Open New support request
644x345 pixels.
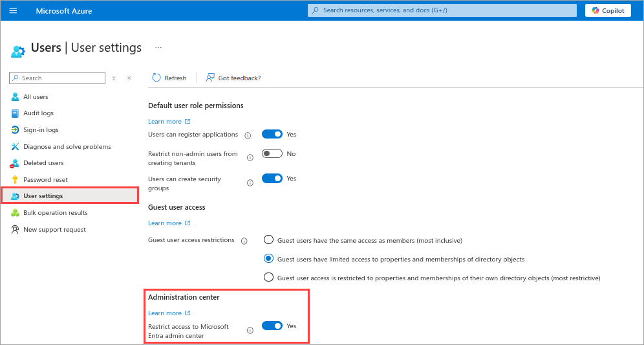coord(54,229)
